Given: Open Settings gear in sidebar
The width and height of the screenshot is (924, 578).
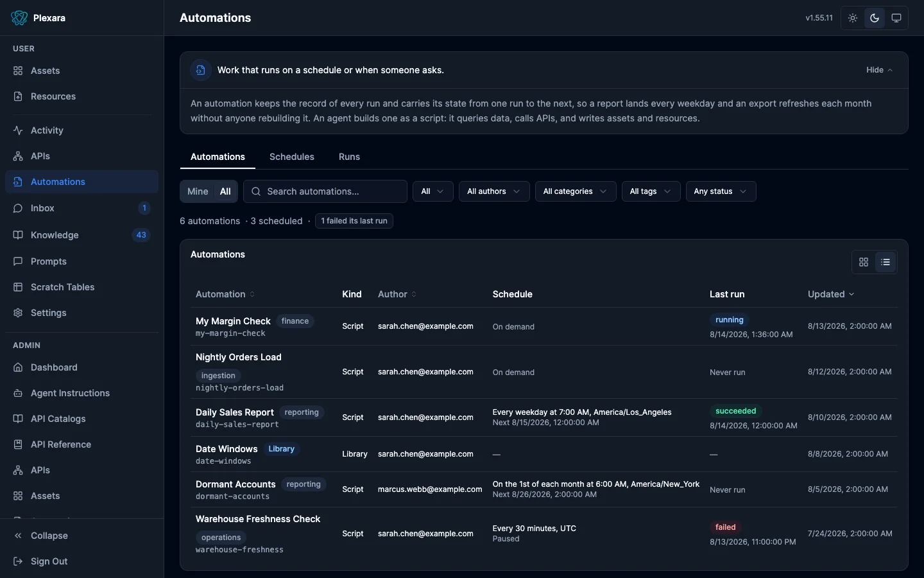Looking at the screenshot, I should [18, 313].
